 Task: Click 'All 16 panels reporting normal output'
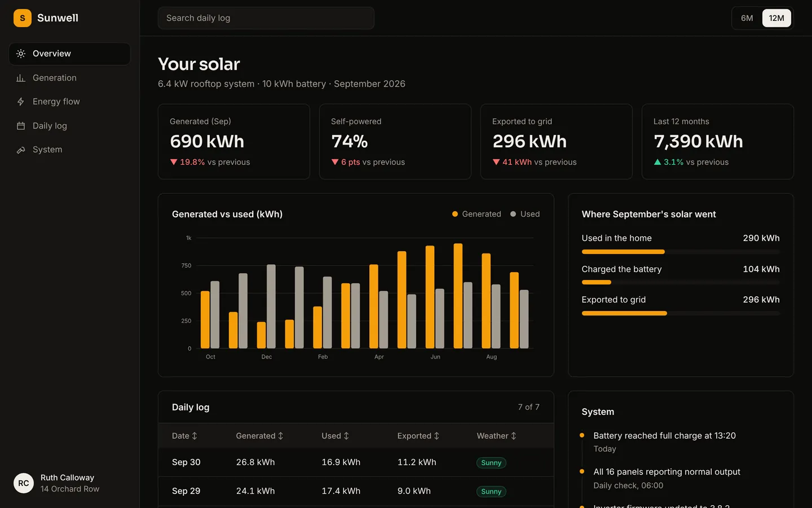click(x=667, y=472)
